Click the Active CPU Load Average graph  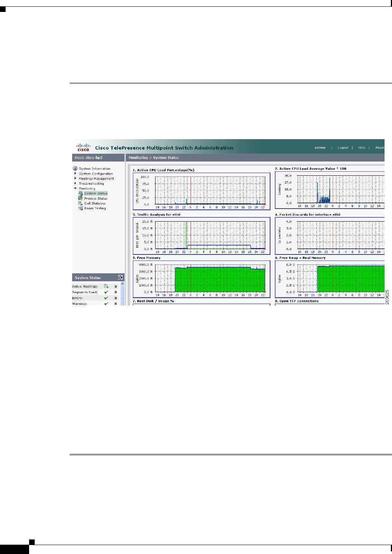point(330,190)
